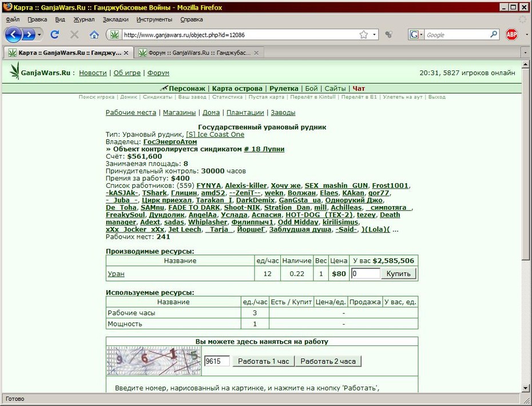Click the Купить button for Уран
This screenshot has height=406, width=532.
click(x=398, y=274)
